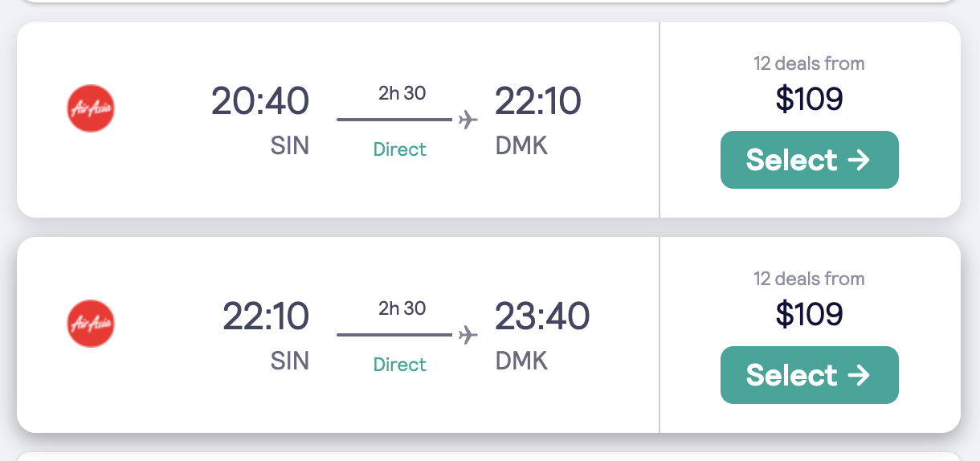Click the SIN origin code on the 23:40 arrival flight
This screenshot has width=980, height=461.
point(290,361)
